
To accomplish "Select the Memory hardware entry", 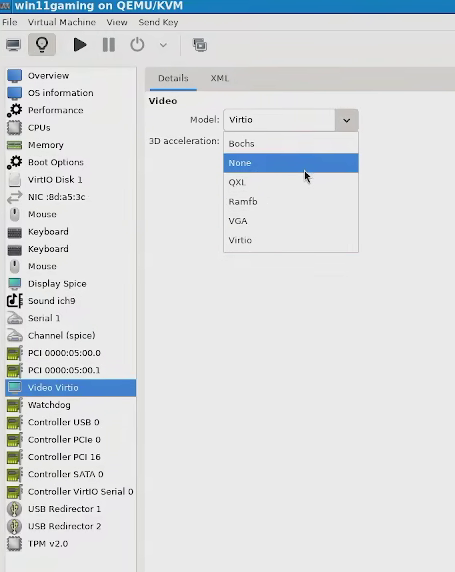I will tap(71, 145).
